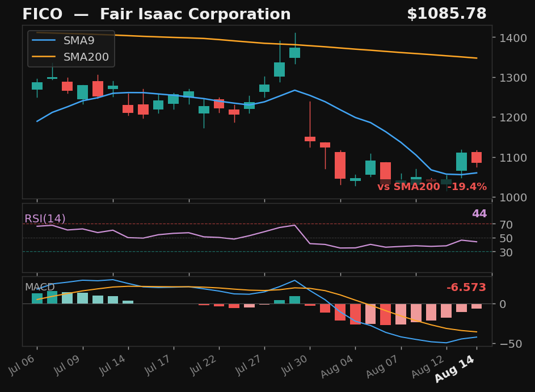Click the last MACD histogram bar on Aug 14

(477, 306)
